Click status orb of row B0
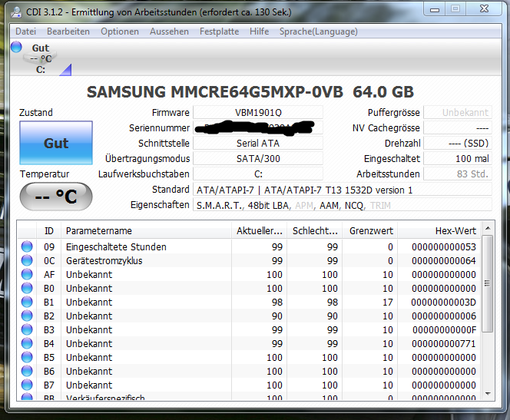This screenshot has height=420, width=510. [x=27, y=288]
